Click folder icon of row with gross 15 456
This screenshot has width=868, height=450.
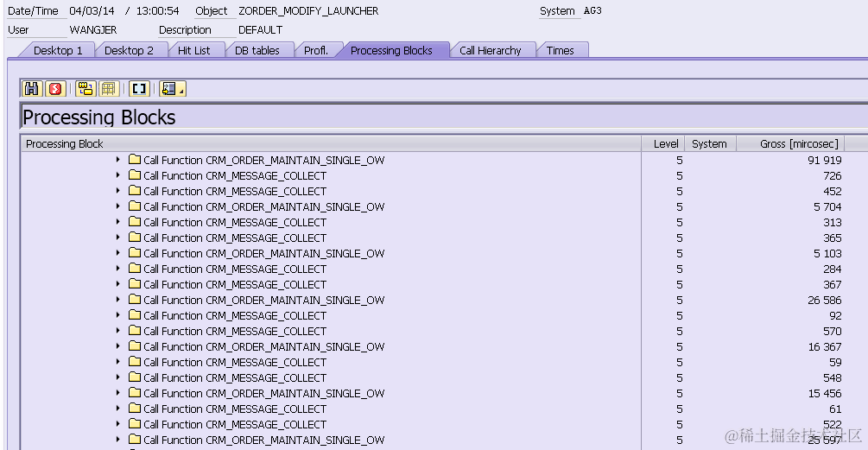click(135, 392)
